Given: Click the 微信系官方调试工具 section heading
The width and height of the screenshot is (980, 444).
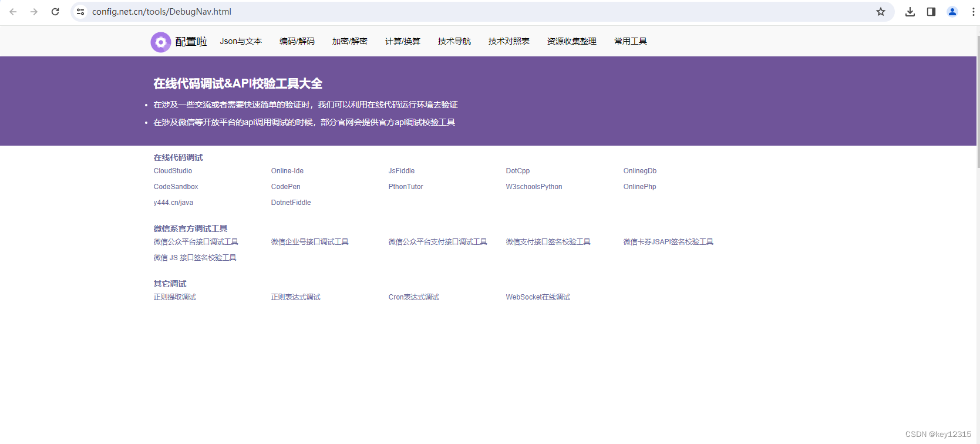Looking at the screenshot, I should (191, 228).
